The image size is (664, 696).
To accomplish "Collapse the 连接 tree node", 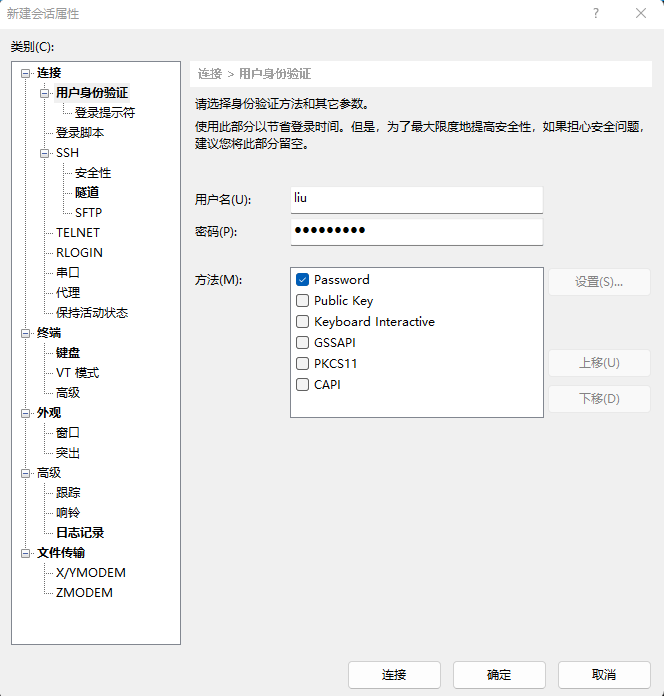I will pyautogui.click(x=25, y=73).
